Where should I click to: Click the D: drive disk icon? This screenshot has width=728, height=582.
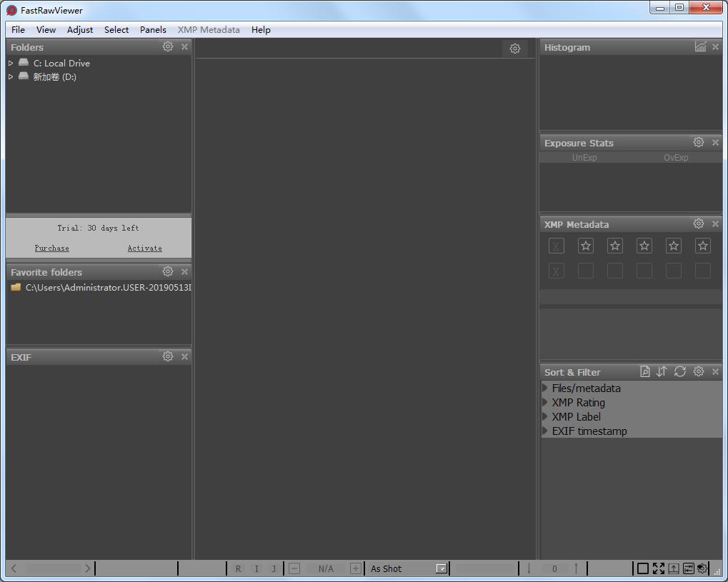click(23, 76)
